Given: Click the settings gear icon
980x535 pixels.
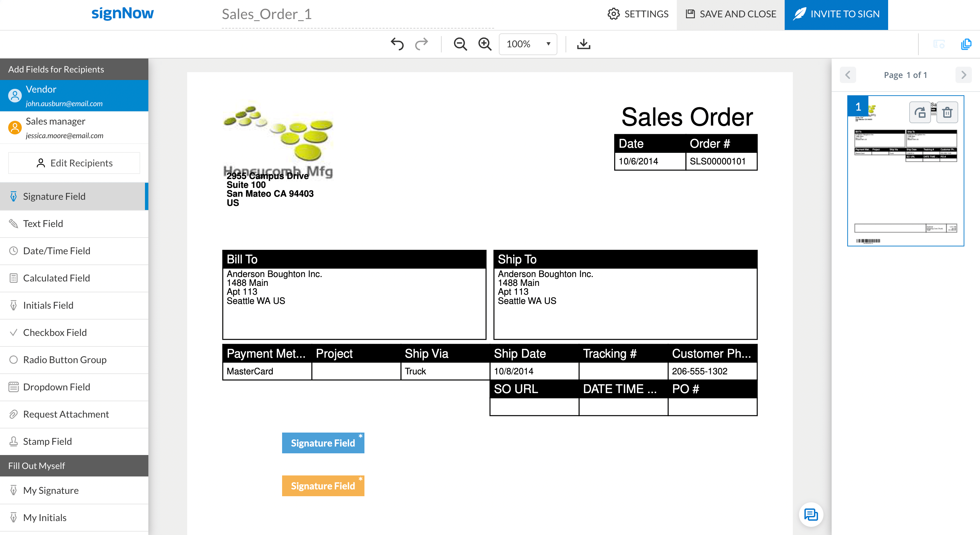Looking at the screenshot, I should point(612,14).
